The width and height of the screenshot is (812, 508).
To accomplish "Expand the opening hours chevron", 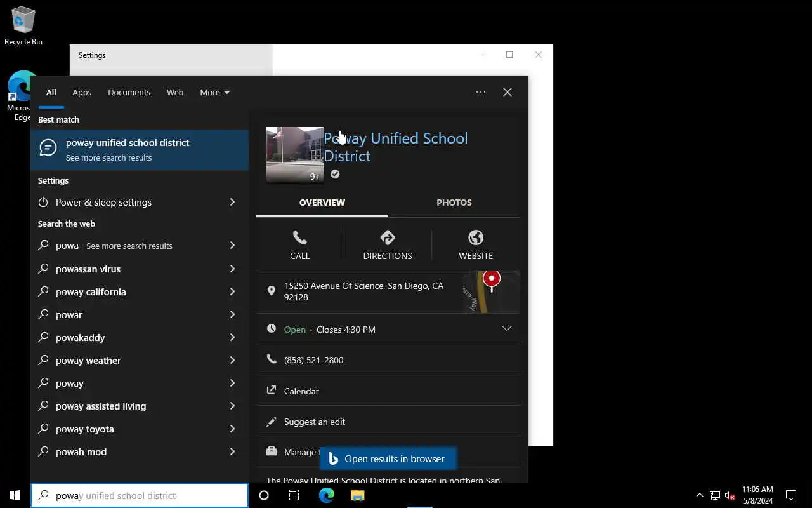I will 507,329.
